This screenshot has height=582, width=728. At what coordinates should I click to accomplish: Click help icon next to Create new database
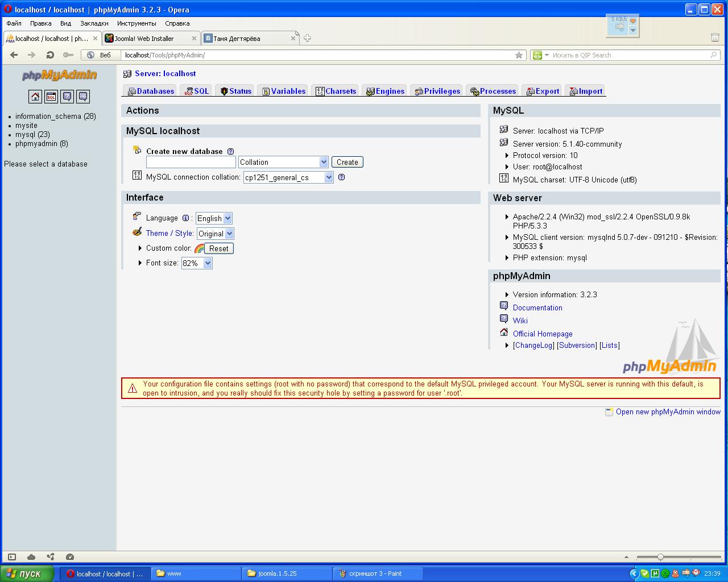(230, 152)
